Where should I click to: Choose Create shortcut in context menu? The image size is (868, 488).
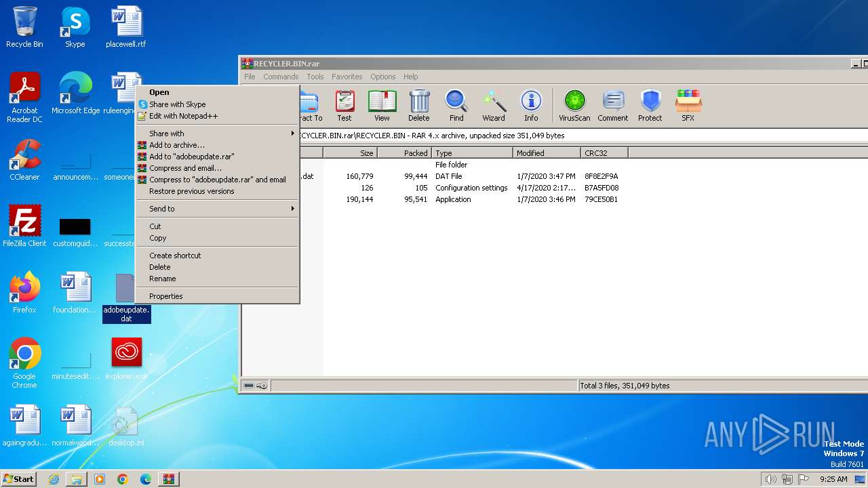tap(217, 256)
